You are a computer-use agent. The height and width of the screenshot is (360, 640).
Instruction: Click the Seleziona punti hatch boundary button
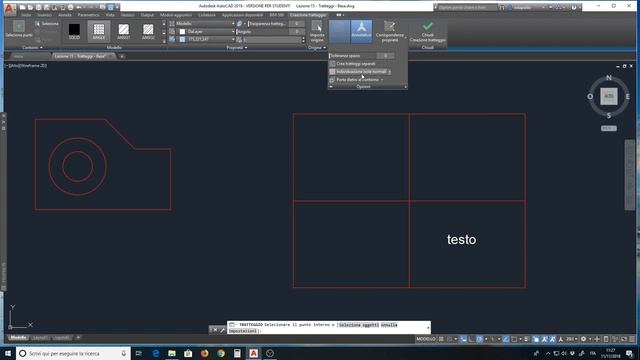pos(19,29)
